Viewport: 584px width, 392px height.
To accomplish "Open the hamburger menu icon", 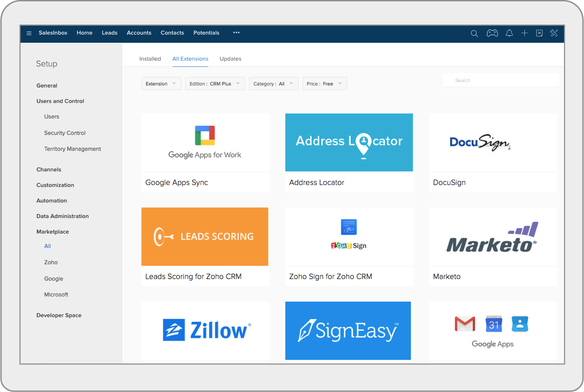I will coord(29,33).
